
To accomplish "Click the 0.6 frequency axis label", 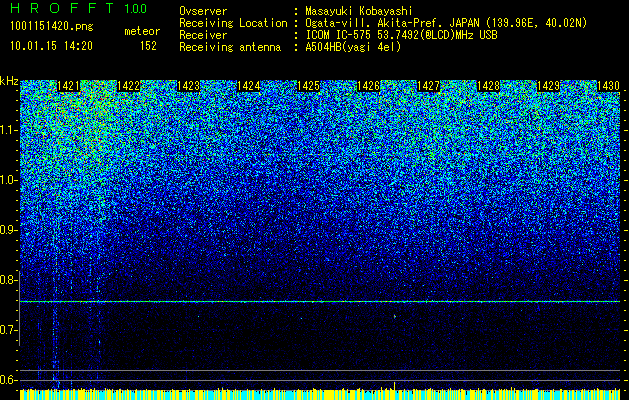I will click(9, 380).
